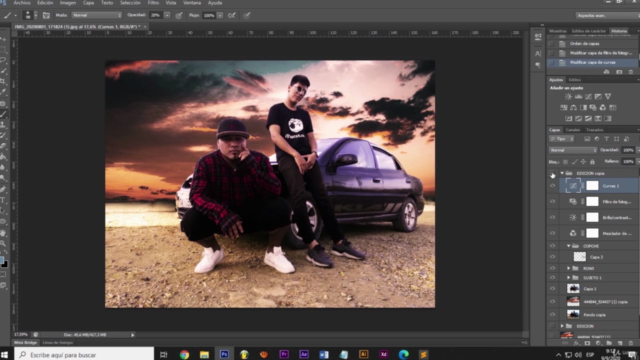Expand the SUJETO 1 layer group
640x360 pixels.
pos(569,278)
